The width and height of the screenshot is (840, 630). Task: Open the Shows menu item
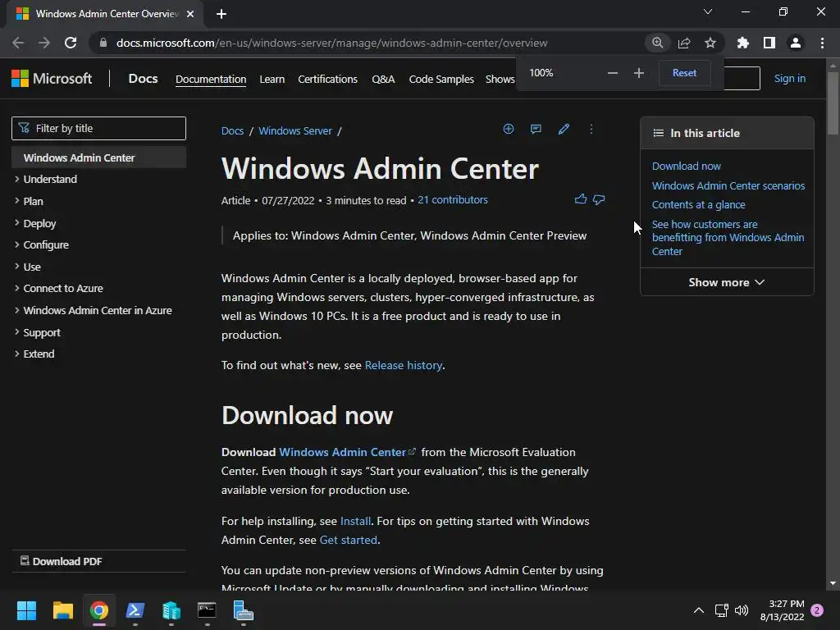pyautogui.click(x=500, y=79)
